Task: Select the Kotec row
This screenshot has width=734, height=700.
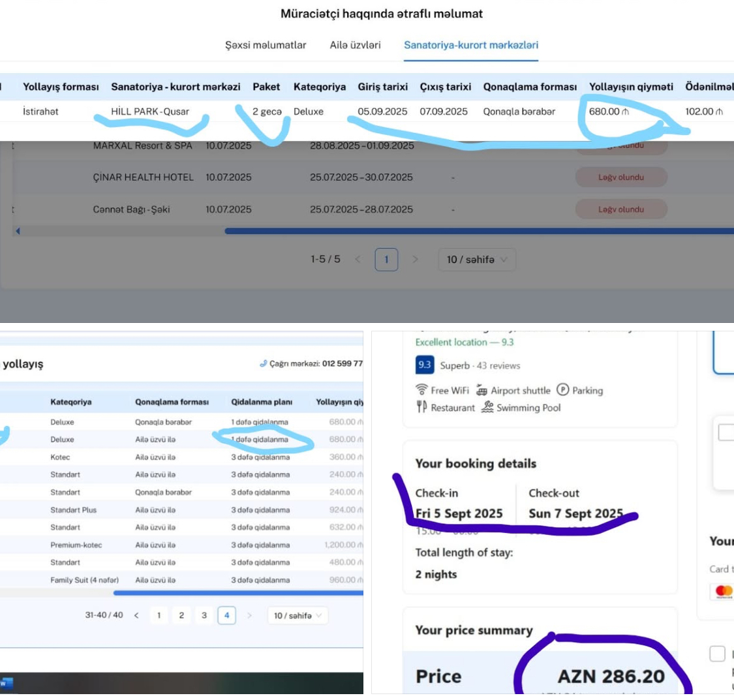Action: (181, 457)
